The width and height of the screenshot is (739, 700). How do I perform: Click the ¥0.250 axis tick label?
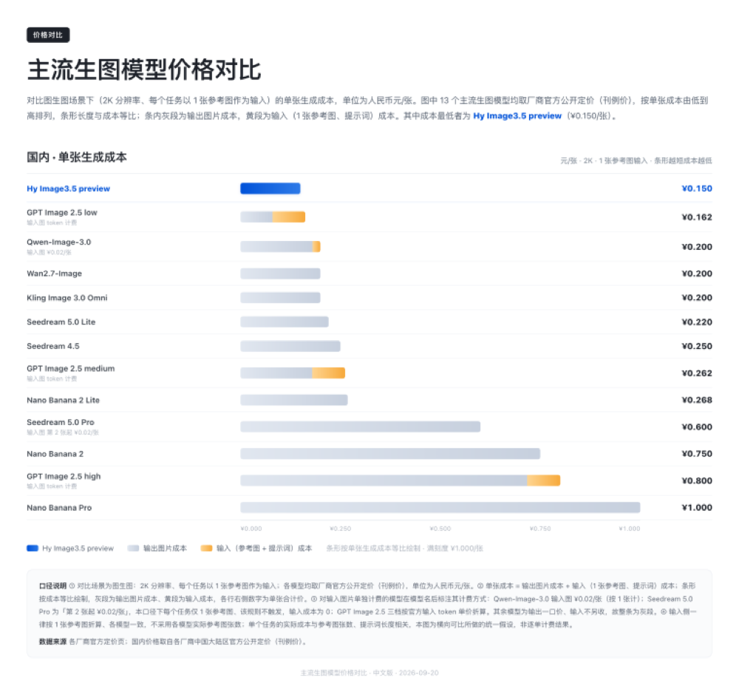pos(340,529)
